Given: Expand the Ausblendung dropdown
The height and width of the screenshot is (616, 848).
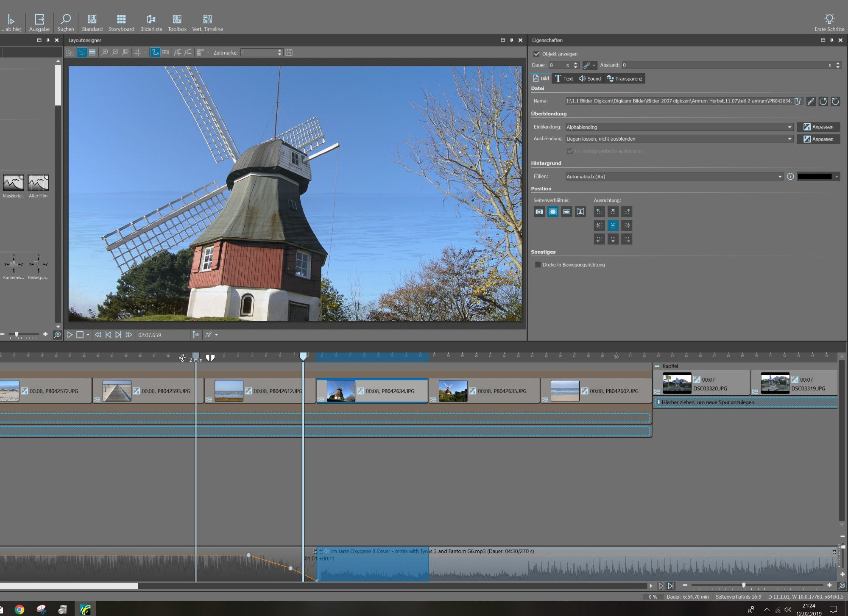Looking at the screenshot, I should 789,139.
